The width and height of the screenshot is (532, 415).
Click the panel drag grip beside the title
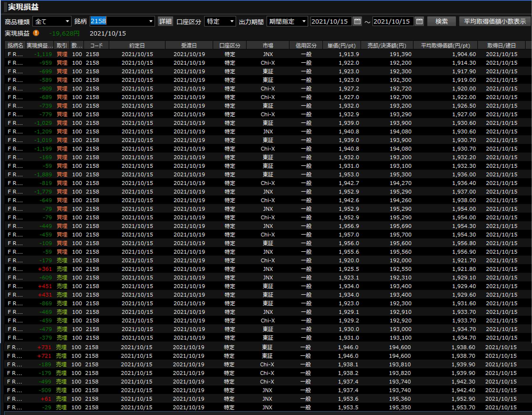[5, 7]
